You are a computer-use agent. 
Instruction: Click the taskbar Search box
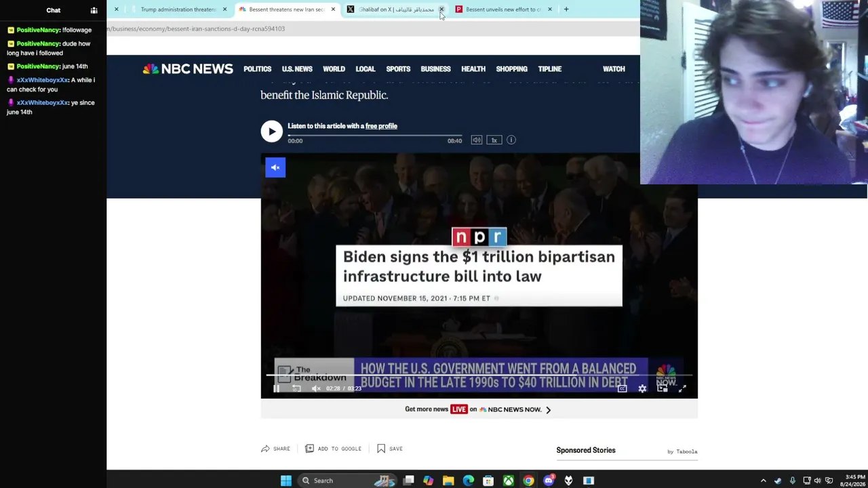[346, 481]
